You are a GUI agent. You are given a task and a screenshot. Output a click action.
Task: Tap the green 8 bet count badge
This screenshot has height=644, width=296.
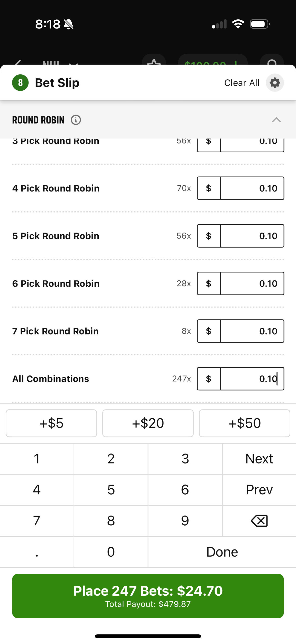click(x=20, y=83)
